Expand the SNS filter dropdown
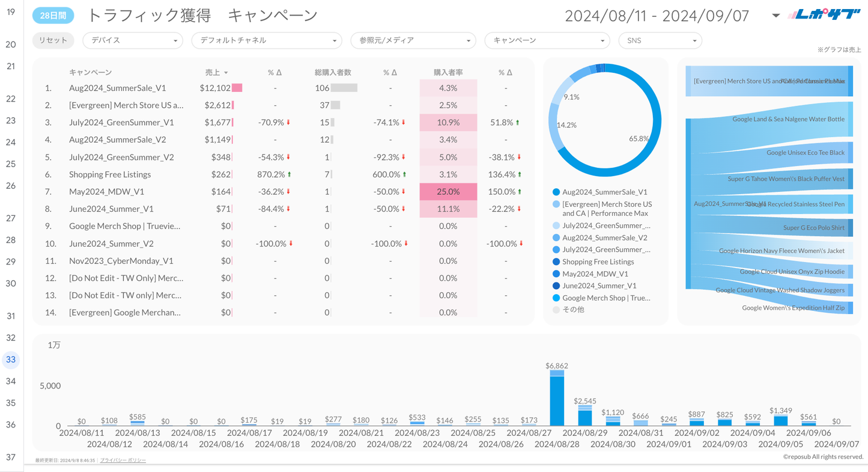This screenshot has height=472, width=868. coord(660,40)
